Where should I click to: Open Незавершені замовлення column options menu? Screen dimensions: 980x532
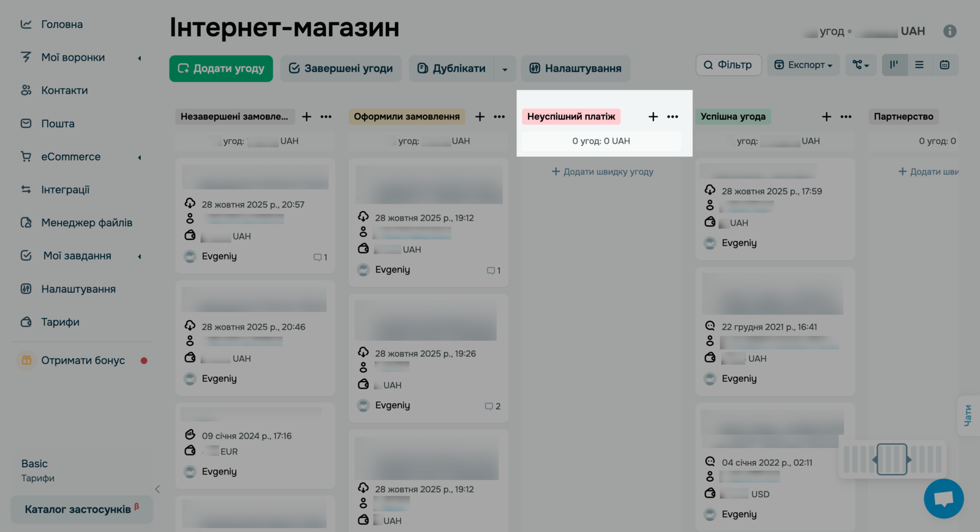(x=326, y=116)
